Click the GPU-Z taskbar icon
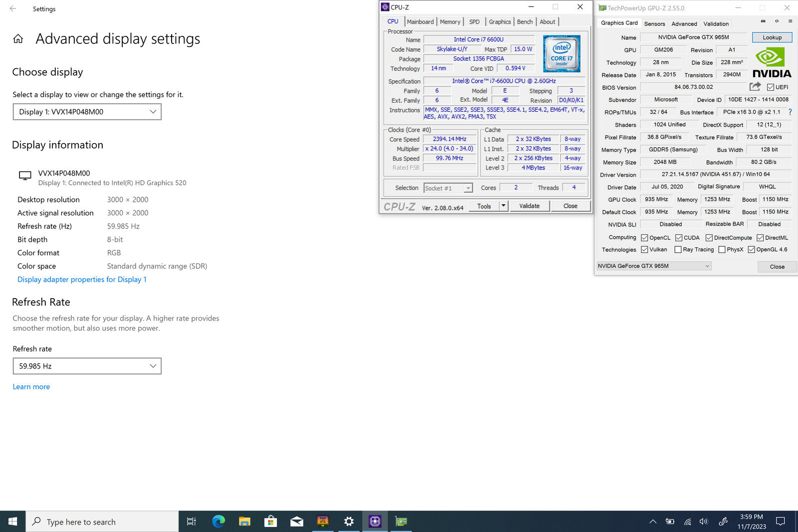798x532 pixels. (x=401, y=522)
